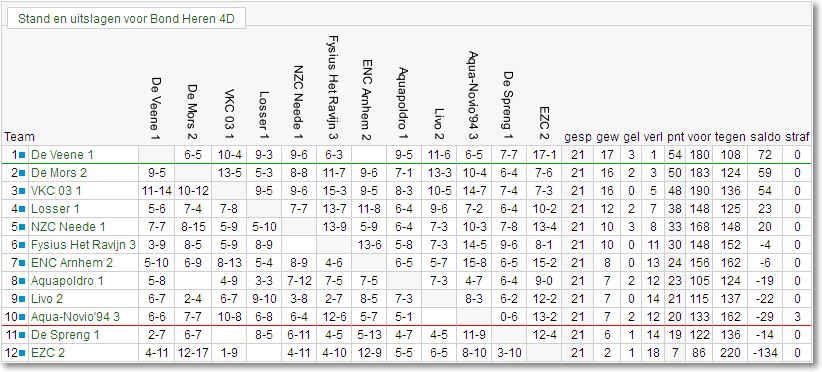
Task: Click the blue square icon beside VKC 03 1
Action: (x=22, y=191)
